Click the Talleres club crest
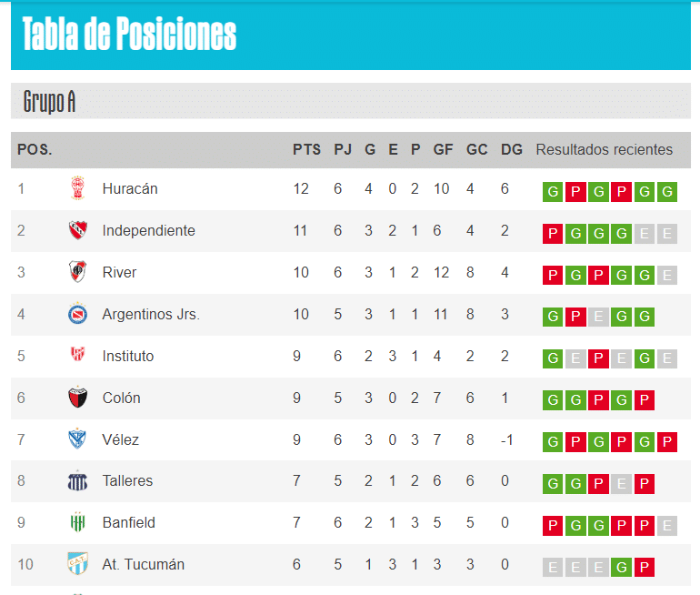The image size is (700, 595). (x=77, y=480)
